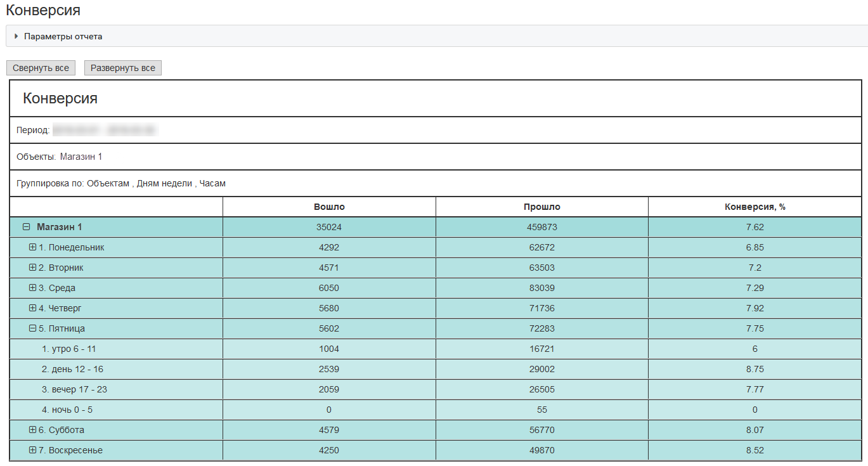Click the 2. Вторник label

click(61, 268)
